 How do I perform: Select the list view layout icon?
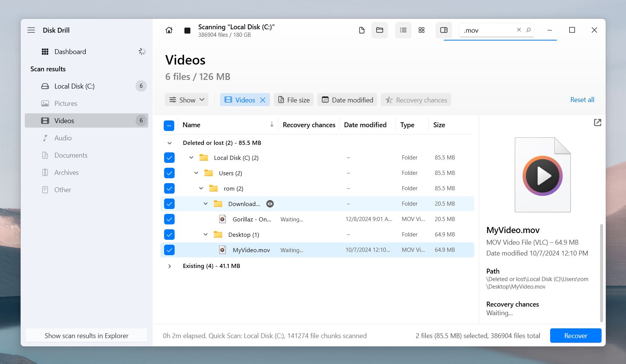click(403, 30)
